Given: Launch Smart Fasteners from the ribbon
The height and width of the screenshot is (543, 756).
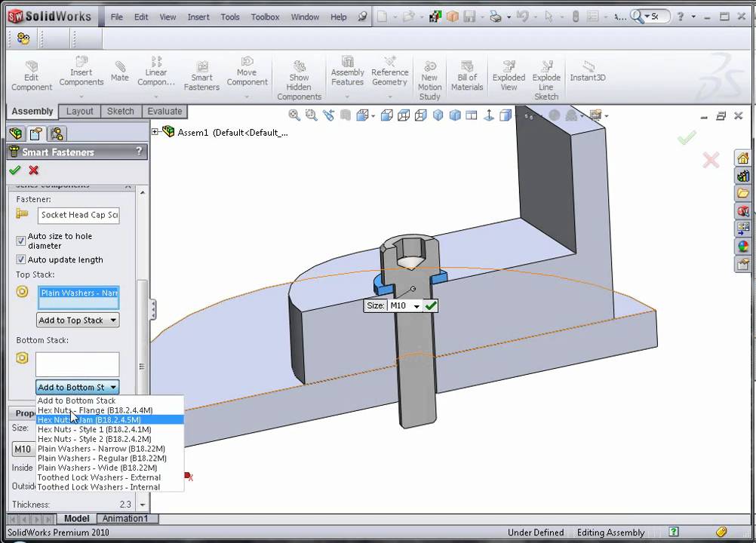Looking at the screenshot, I should coord(201,75).
